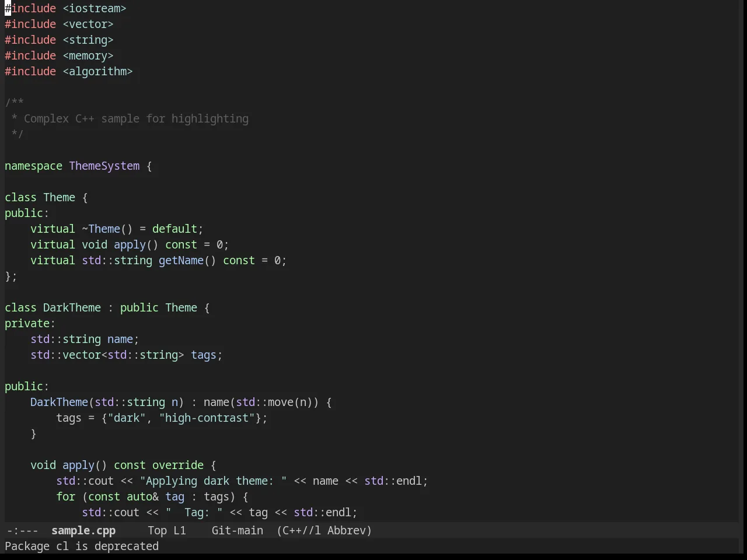The width and height of the screenshot is (747, 560).
Task: Click the '~Theme()' destructor text
Action: (107, 229)
